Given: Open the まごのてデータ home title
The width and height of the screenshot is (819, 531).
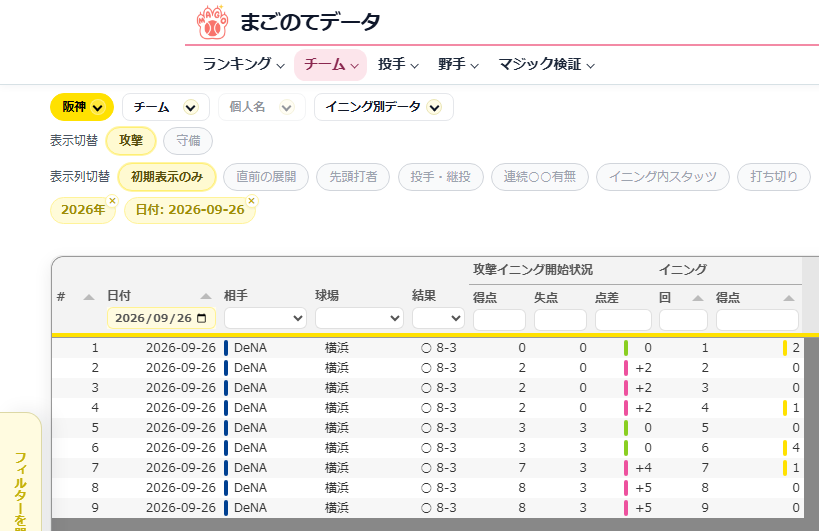Looking at the screenshot, I should pyautogui.click(x=310, y=22).
